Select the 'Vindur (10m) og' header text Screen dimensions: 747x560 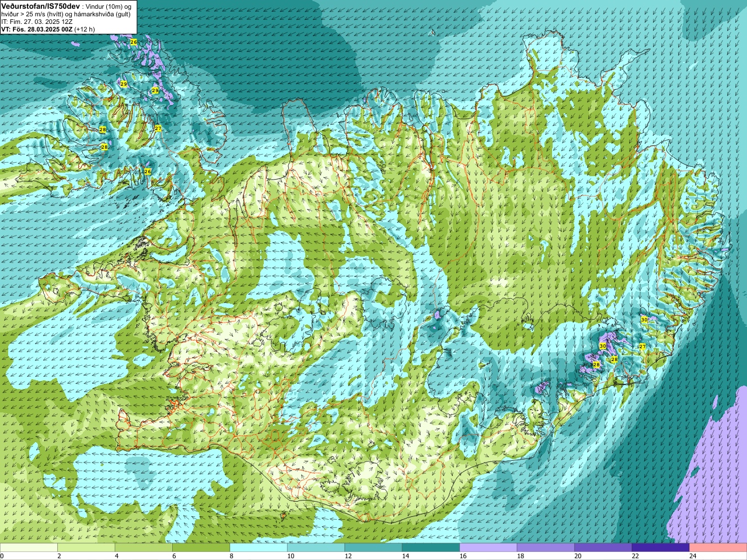pyautogui.click(x=108, y=6)
